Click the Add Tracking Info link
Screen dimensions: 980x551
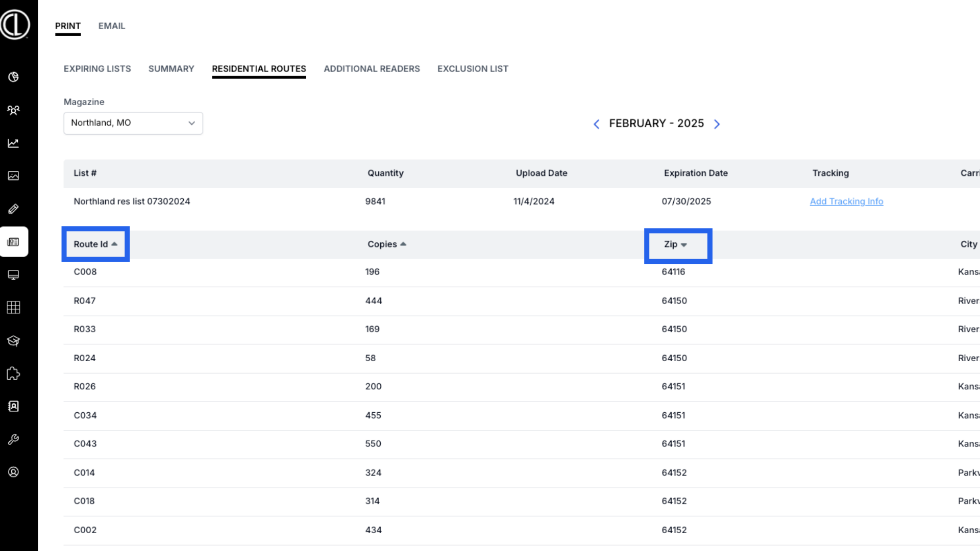846,202
